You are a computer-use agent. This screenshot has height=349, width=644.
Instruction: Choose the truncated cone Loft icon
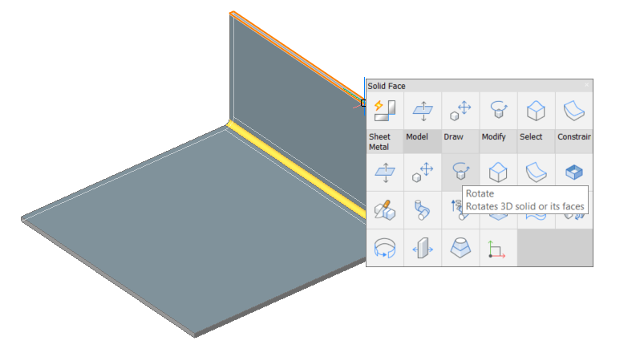click(x=460, y=248)
